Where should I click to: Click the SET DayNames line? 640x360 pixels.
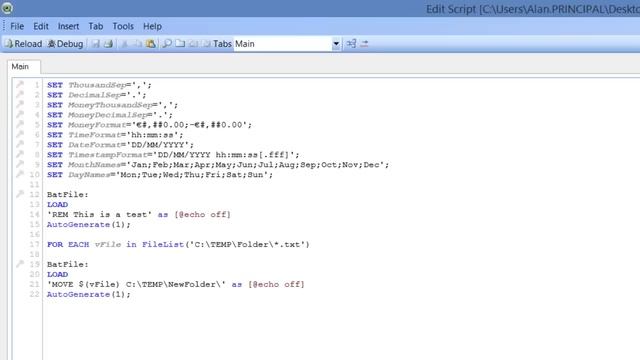(160, 175)
